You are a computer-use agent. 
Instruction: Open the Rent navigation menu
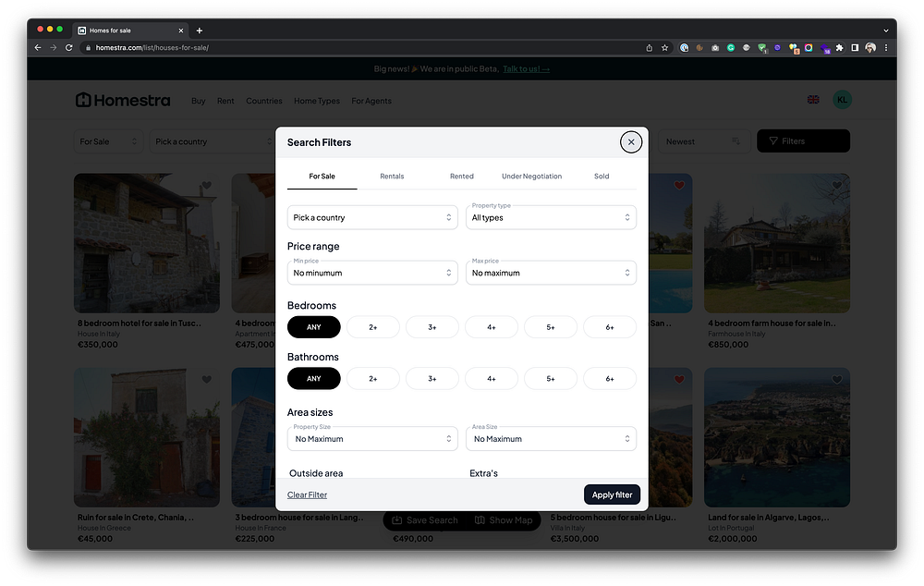click(x=225, y=101)
